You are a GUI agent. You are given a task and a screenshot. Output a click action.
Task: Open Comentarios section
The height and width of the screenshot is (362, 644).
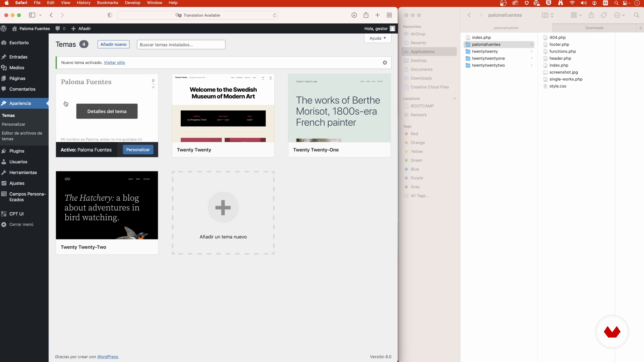tap(22, 89)
